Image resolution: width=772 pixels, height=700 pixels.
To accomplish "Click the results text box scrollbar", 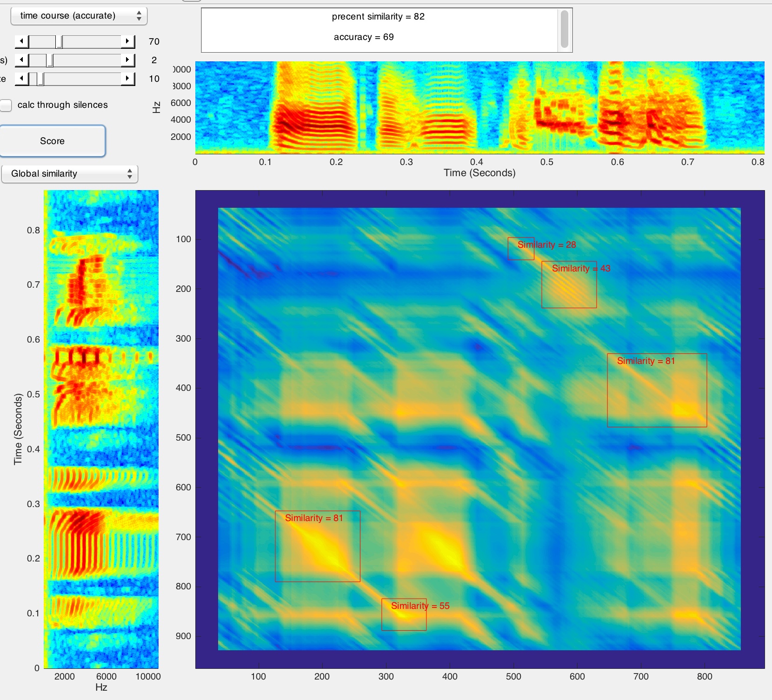I will (564, 29).
